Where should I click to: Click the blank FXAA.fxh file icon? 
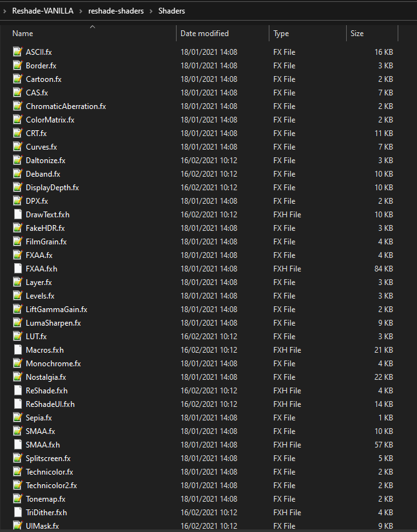pyautogui.click(x=17, y=268)
